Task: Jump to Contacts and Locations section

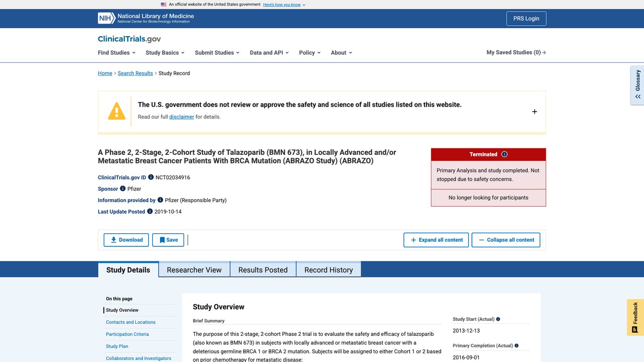Action: click(x=131, y=322)
